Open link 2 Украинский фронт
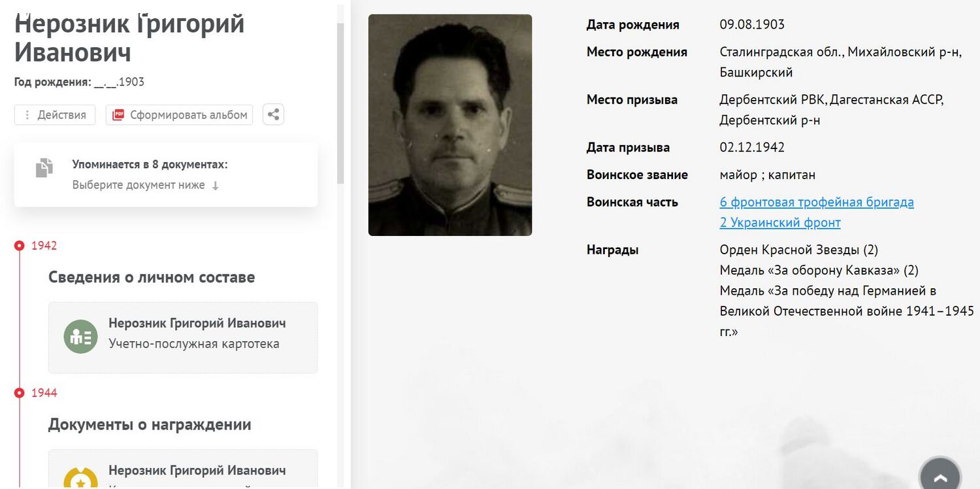This screenshot has height=489, width=980. 780,223
